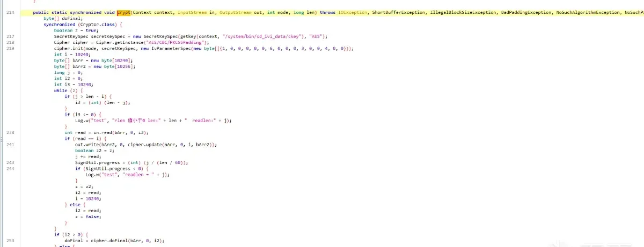The width and height of the screenshot is (644, 247).
Task: Click the 'while (z) {' statement
Action: point(68,91)
